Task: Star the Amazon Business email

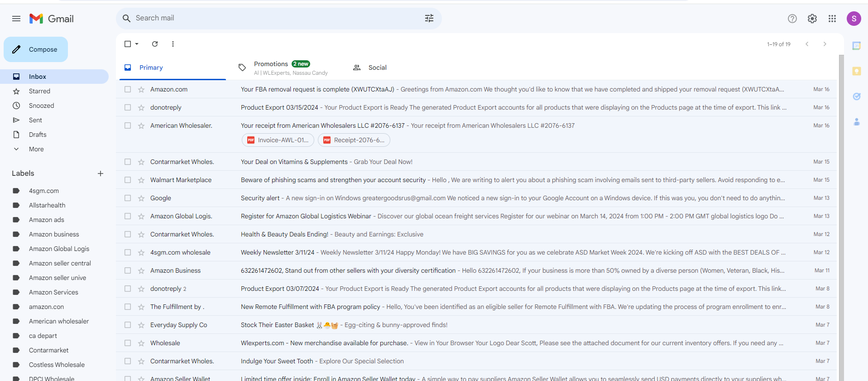Action: 141,270
